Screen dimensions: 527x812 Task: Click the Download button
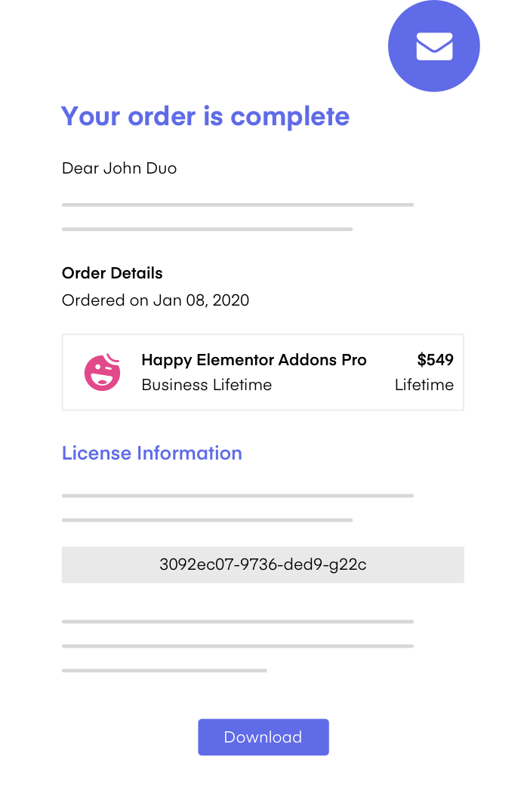(263, 737)
